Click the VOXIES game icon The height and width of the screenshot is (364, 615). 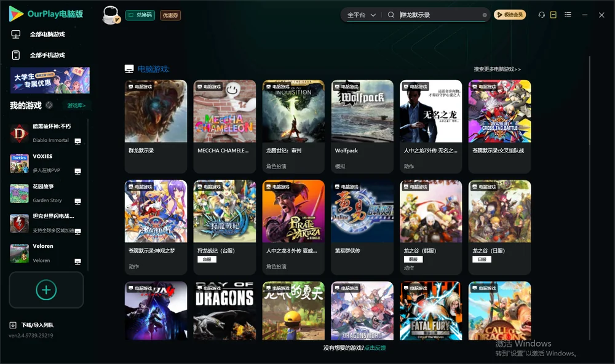pos(19,163)
